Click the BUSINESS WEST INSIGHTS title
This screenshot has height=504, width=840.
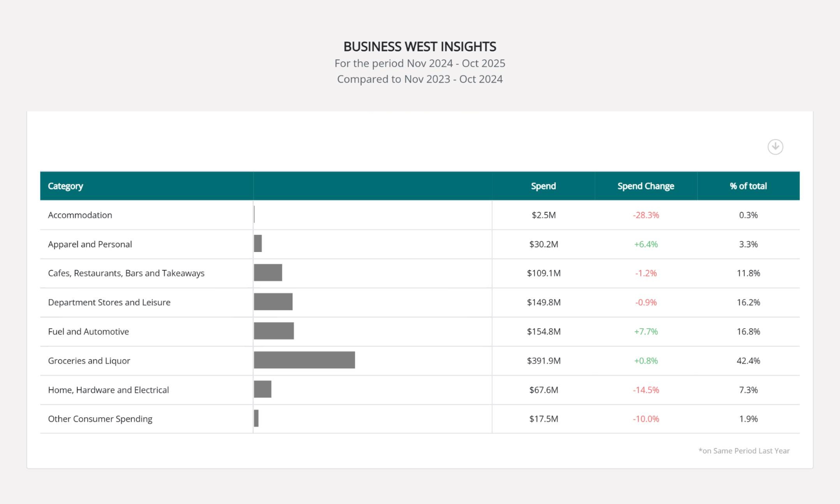pyautogui.click(x=420, y=47)
